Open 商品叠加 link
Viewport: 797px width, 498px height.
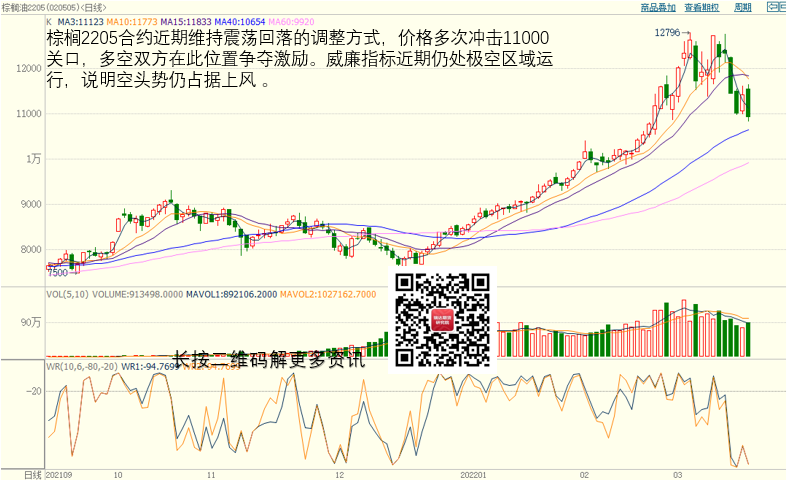(657, 7)
